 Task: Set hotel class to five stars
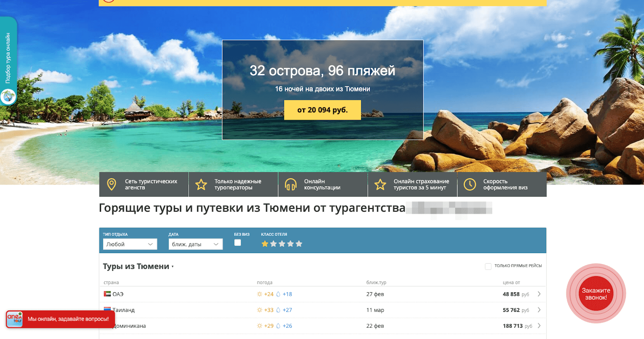tap(299, 244)
